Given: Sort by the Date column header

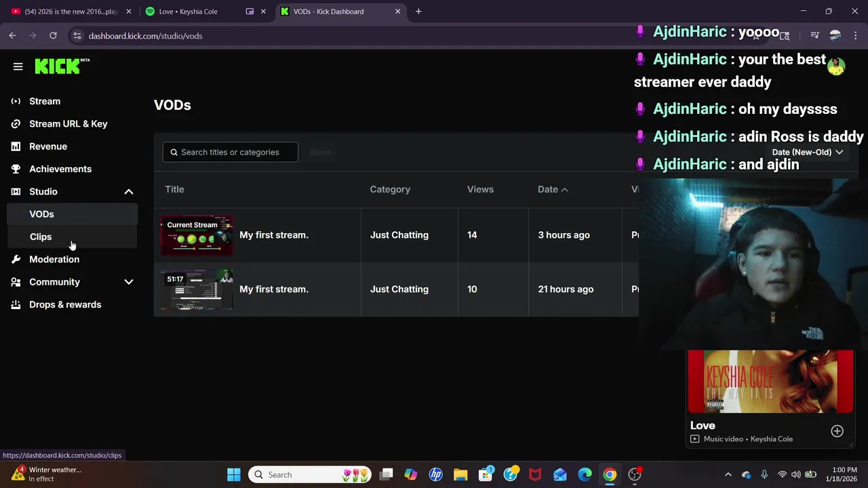Looking at the screenshot, I should pos(553,189).
